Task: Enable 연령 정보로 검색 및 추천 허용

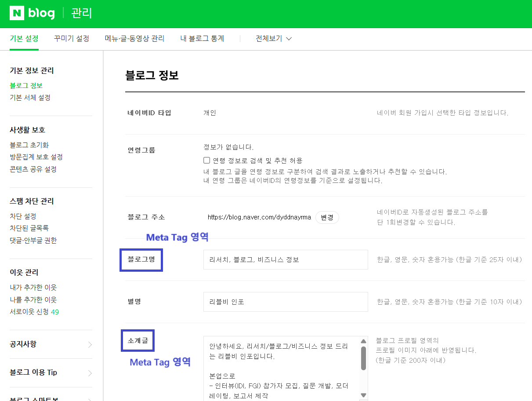Action: click(206, 160)
